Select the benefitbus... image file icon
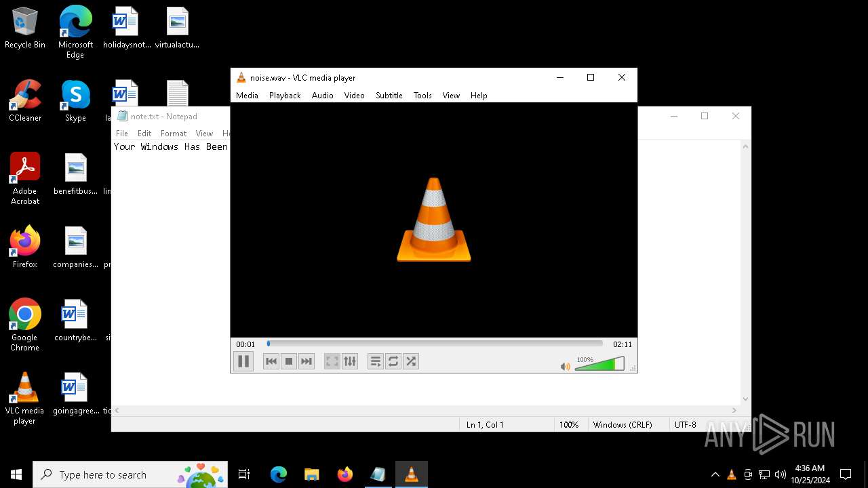Screen dimensions: 868x488 tap(75, 174)
